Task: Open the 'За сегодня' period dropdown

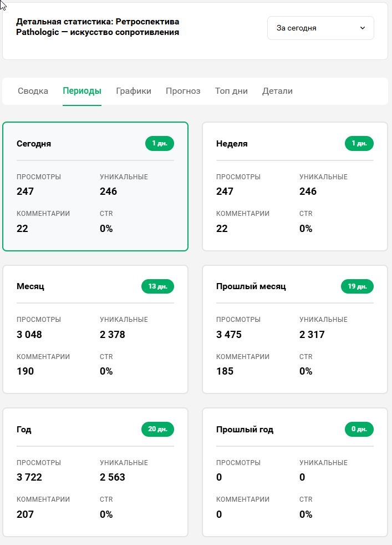Action: pos(320,28)
